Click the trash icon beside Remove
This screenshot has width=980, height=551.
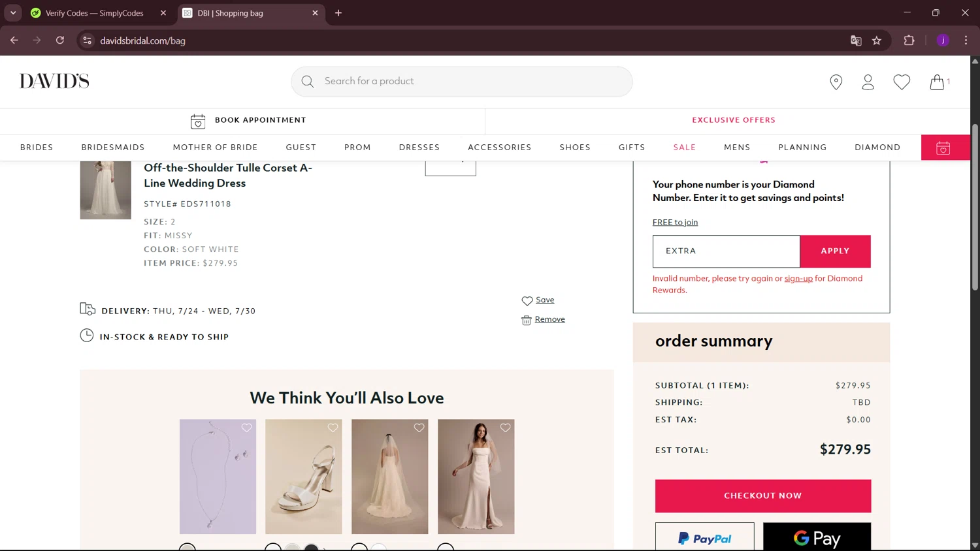click(x=527, y=320)
